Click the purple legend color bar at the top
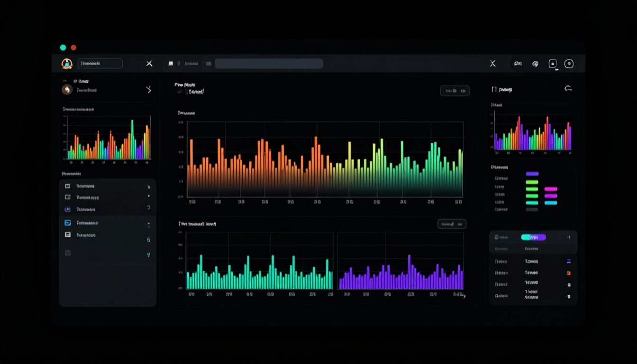The height and width of the screenshot is (364, 637). (532, 174)
